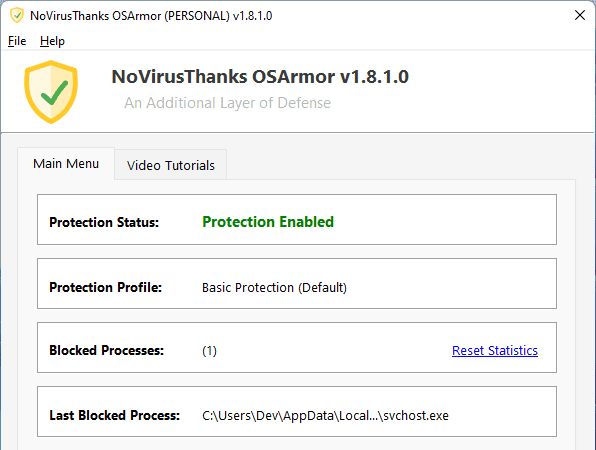Viewport: 596px width, 450px height.
Task: Click the Protection Enabled status text
Action: [x=268, y=222]
